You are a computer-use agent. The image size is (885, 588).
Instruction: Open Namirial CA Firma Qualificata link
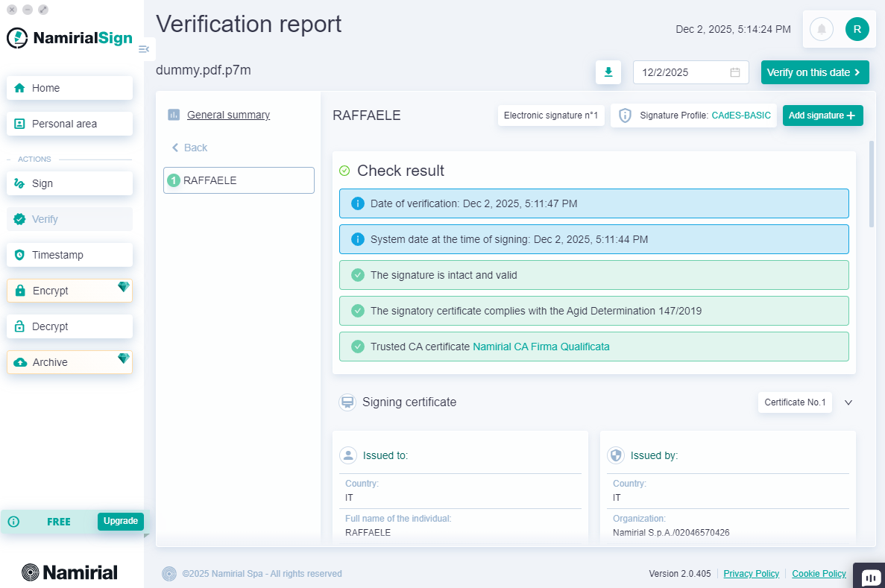(541, 347)
